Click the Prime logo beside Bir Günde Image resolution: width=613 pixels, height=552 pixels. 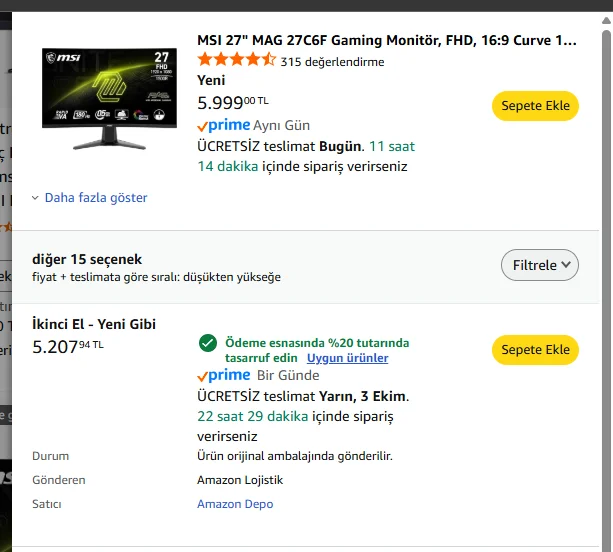coord(223,375)
